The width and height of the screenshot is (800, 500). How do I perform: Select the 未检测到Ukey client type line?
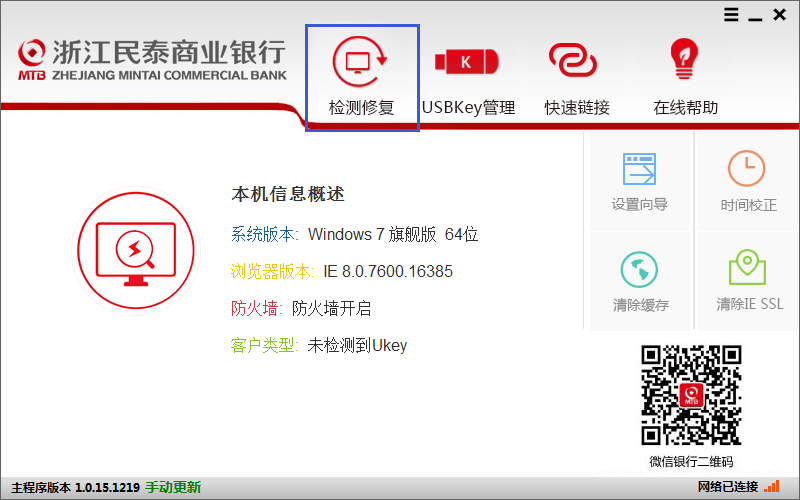click(x=319, y=345)
